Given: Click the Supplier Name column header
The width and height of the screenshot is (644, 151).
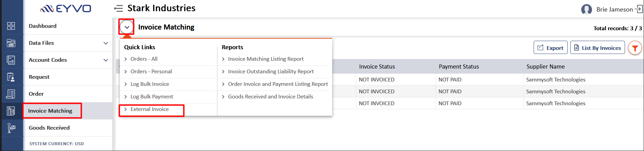Looking at the screenshot, I should (x=546, y=67).
